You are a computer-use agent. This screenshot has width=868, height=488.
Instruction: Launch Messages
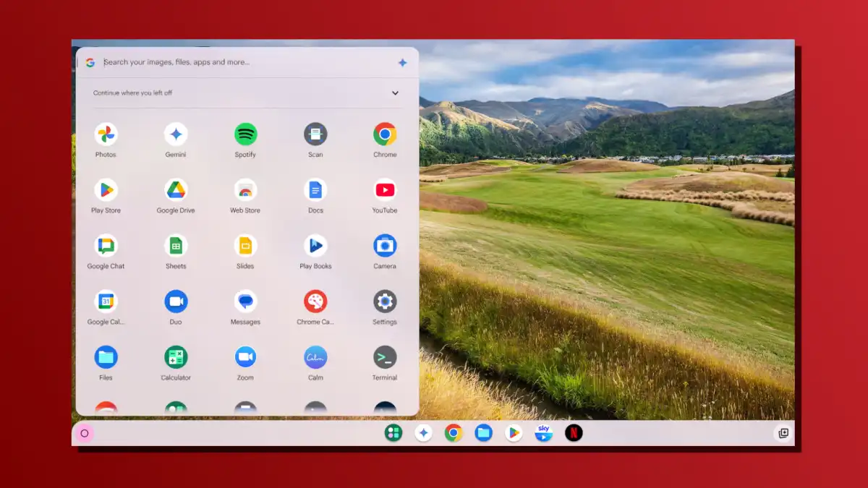[x=245, y=301]
